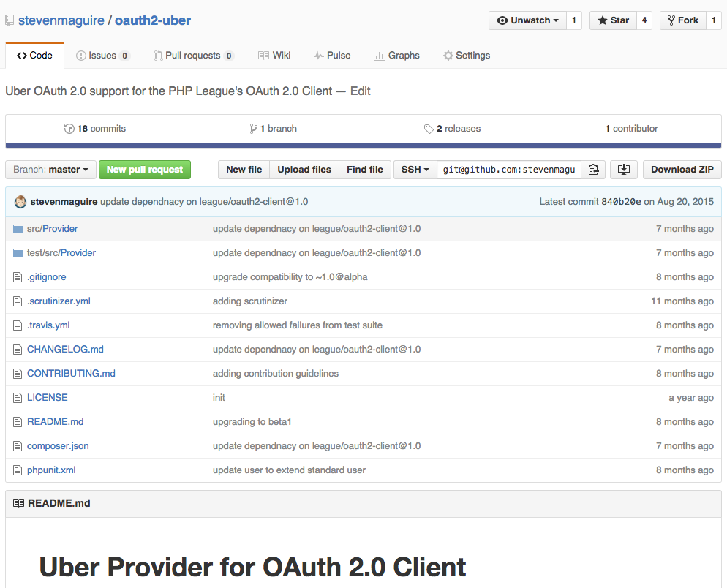Screen dimensions: 727x588
Task: Open the phpunit.xml file
Action: point(51,470)
